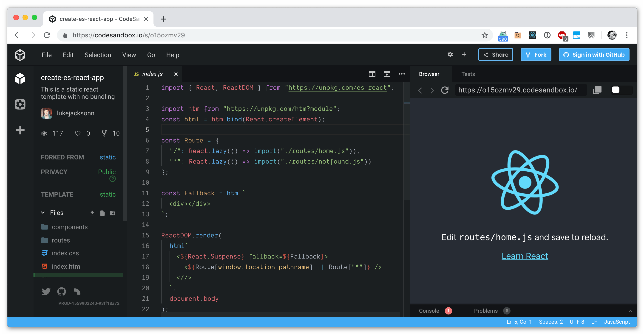
Task: Select the Settings gear icon
Action: click(x=450, y=54)
